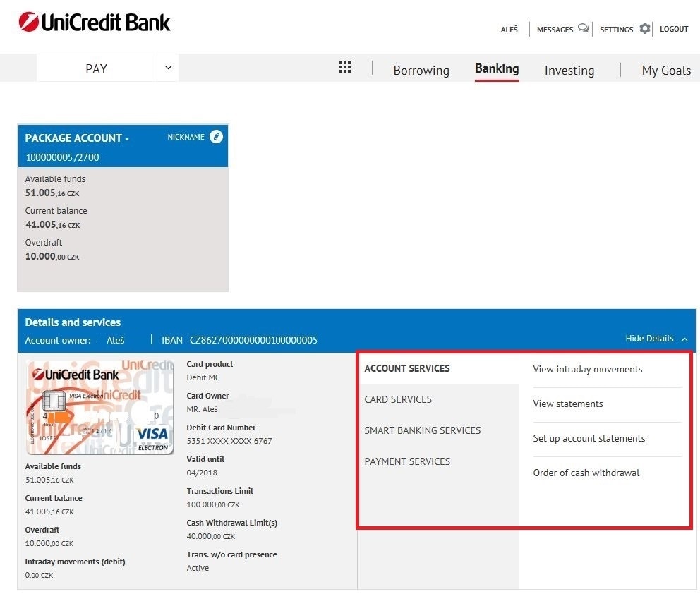
Task: Open the My Goals tab
Action: click(x=666, y=71)
